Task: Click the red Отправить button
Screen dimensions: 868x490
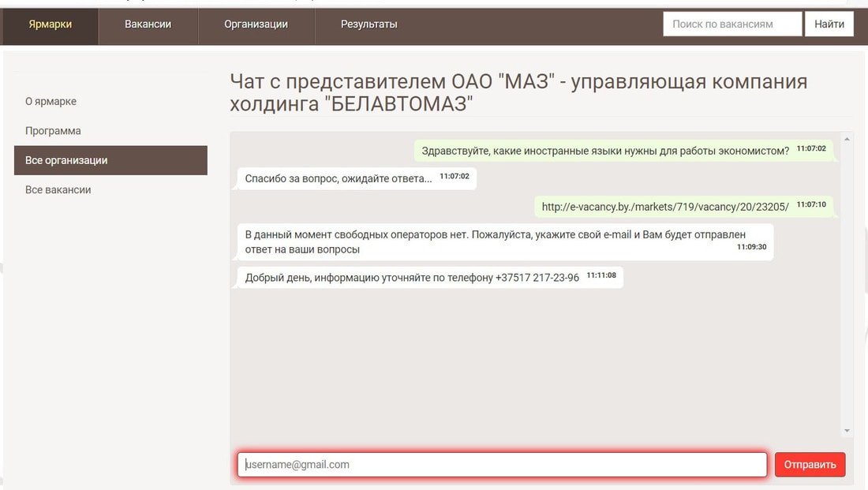Action: click(810, 465)
